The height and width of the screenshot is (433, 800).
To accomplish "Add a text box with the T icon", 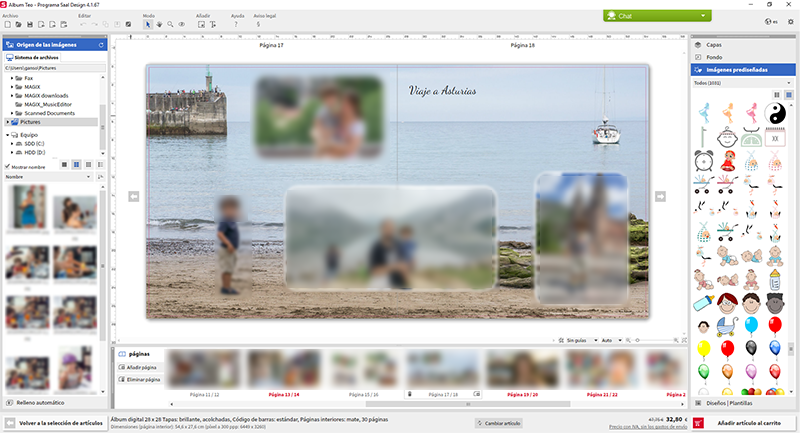I will [x=213, y=24].
